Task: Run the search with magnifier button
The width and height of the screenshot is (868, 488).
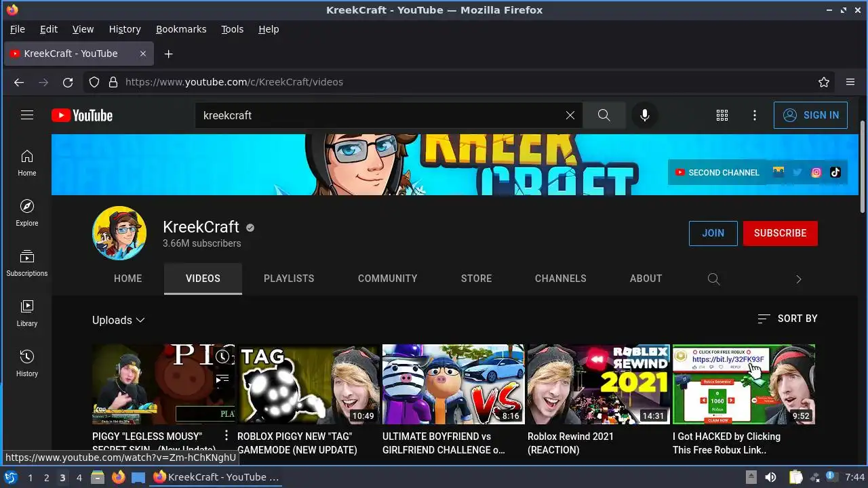Action: 604,115
